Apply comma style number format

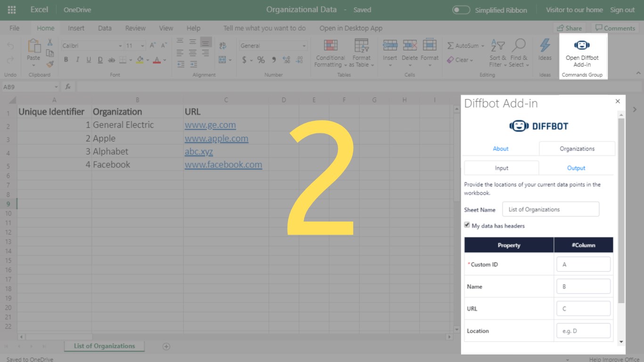click(273, 60)
